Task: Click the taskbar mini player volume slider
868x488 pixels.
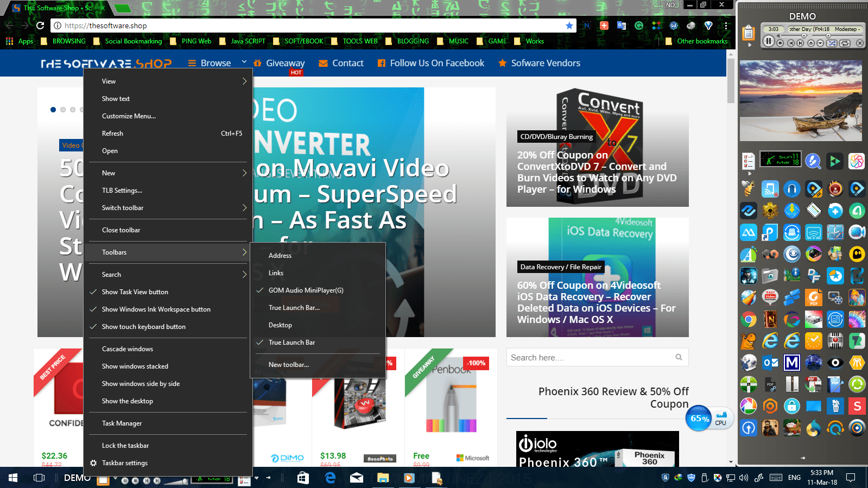Action: click(175, 481)
